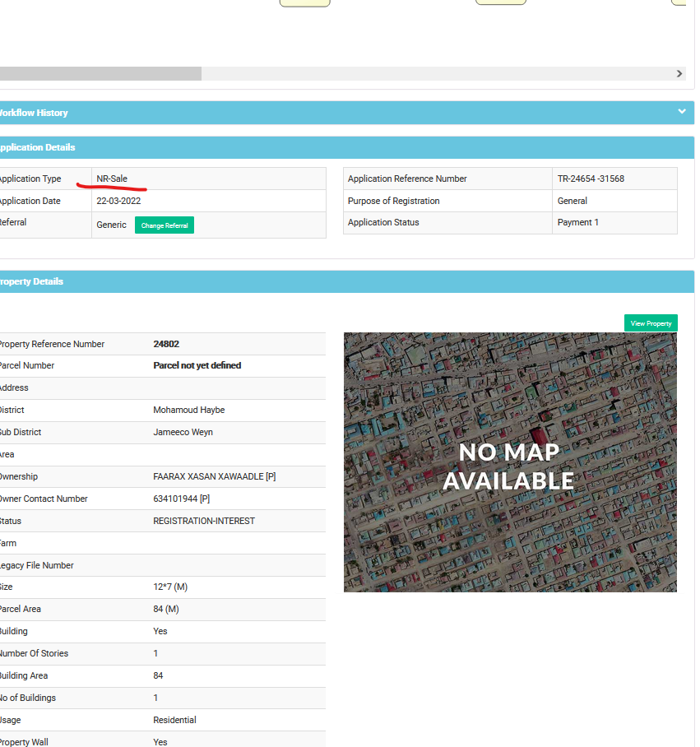Click the horizontal scrollbar right arrow

[679, 73]
